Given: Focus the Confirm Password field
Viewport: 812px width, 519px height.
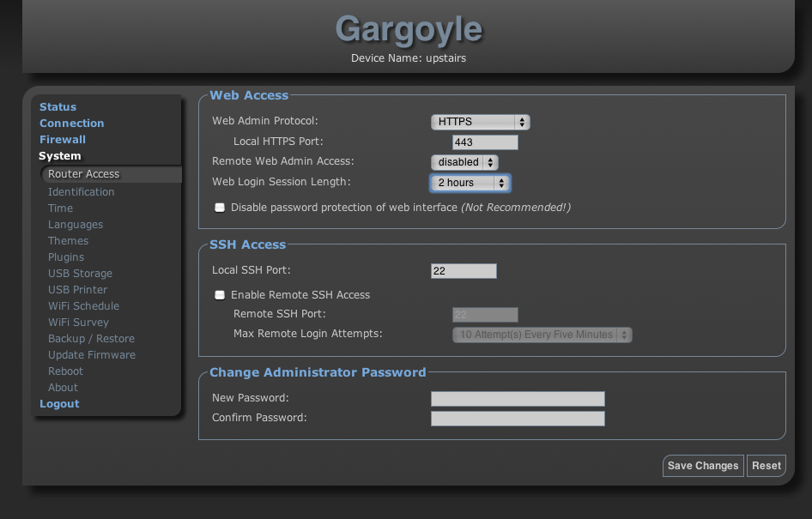Looking at the screenshot, I should coord(518,419).
